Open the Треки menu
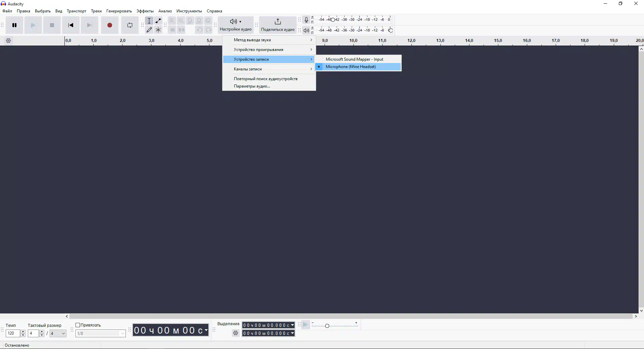This screenshot has height=349, width=644. tap(96, 11)
